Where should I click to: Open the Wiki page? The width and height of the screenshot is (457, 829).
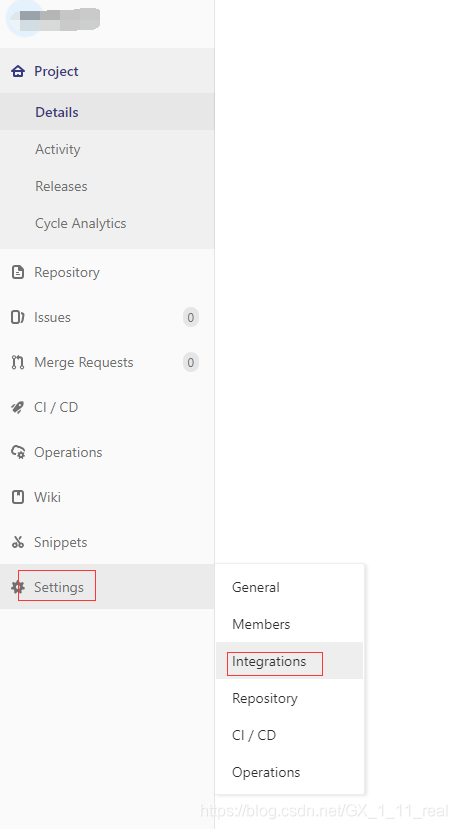[x=47, y=497]
